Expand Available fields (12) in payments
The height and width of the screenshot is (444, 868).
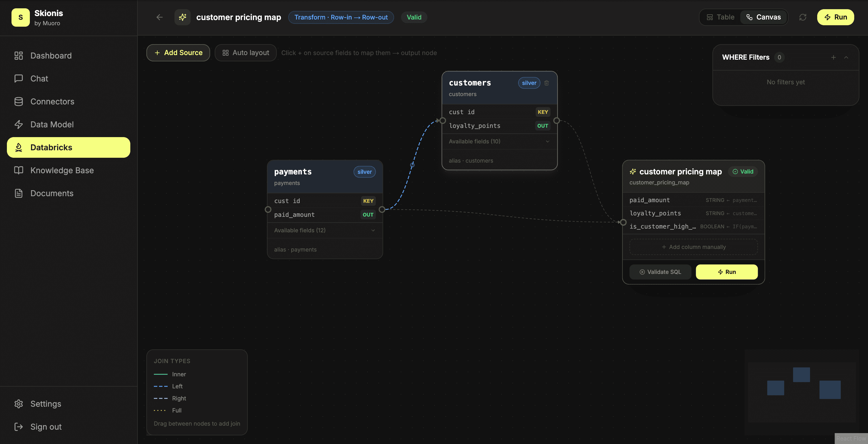tap(325, 230)
